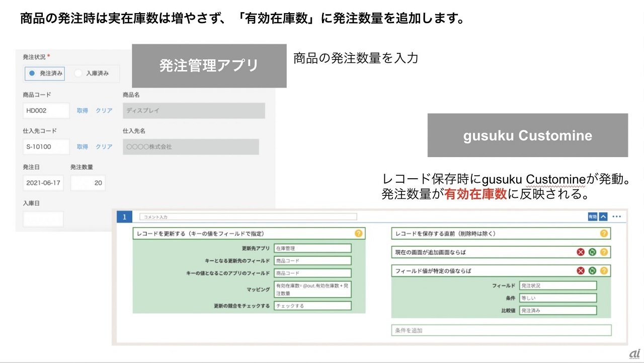Click the 仕入先名 field showing ○○○○株式会社
The height and width of the screenshot is (363, 644).
click(x=191, y=147)
